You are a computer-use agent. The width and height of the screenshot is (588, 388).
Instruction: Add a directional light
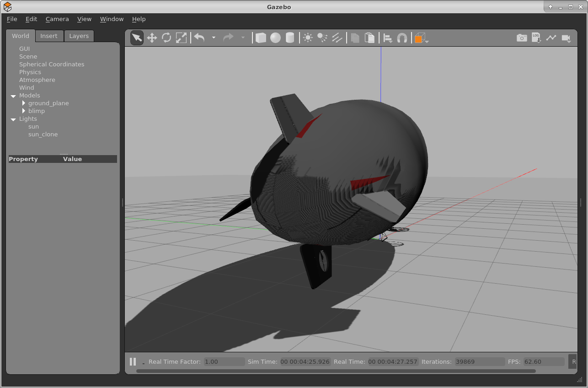click(337, 38)
